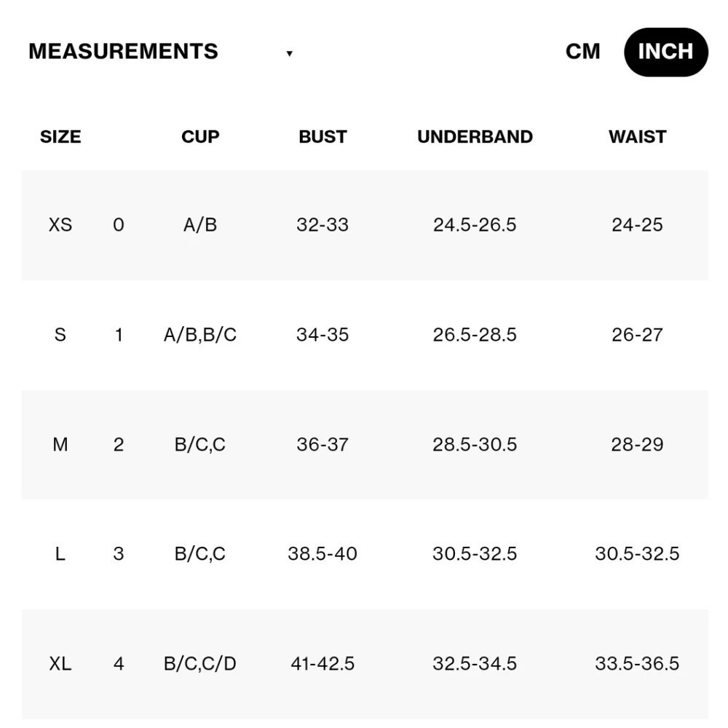Expand the Measurements dropdown arrow
The image size is (728, 728).
click(x=289, y=53)
